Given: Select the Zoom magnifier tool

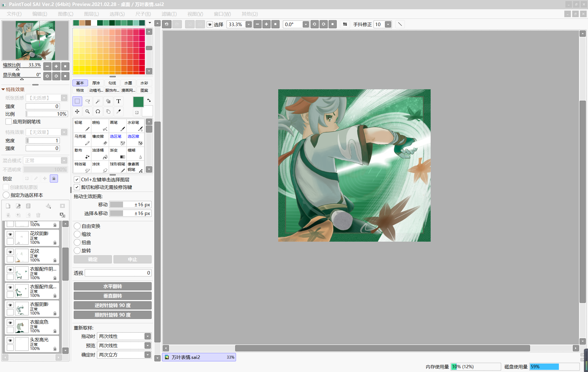Looking at the screenshot, I should [88, 112].
